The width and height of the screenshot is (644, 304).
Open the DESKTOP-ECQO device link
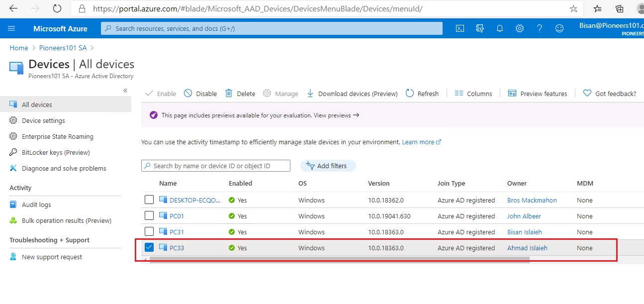pyautogui.click(x=194, y=200)
